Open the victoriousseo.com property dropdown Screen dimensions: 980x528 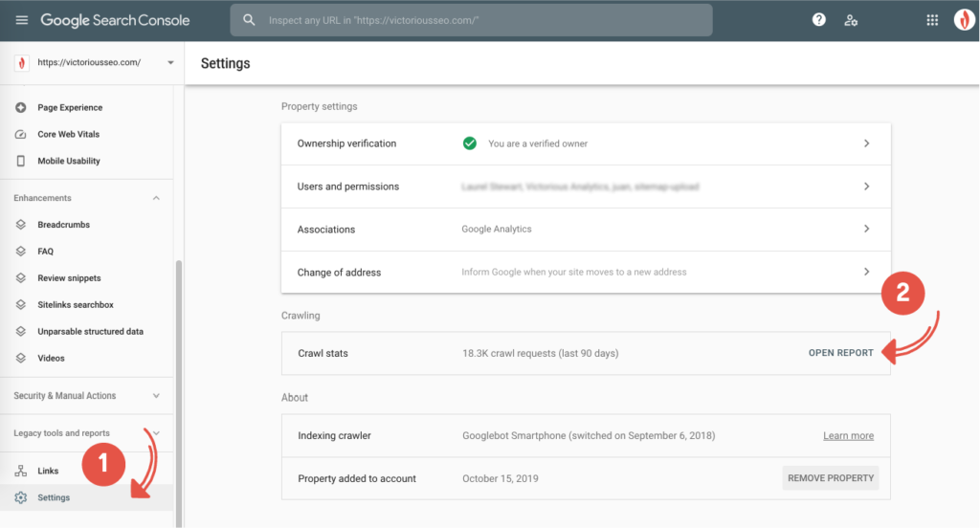(x=170, y=63)
